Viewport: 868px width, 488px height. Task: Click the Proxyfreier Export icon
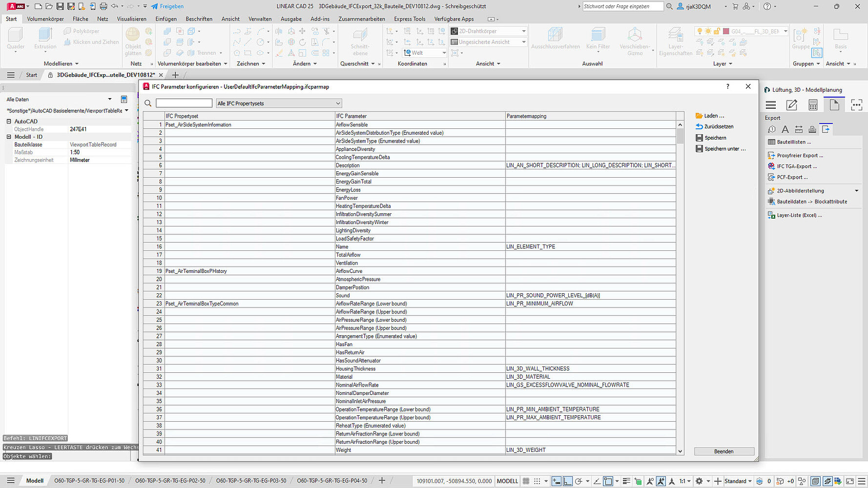click(771, 156)
